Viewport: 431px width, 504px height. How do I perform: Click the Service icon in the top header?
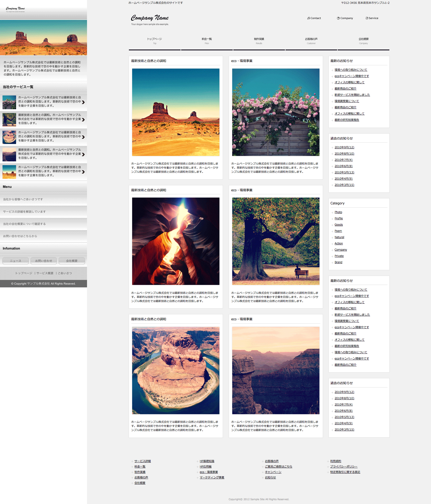[x=367, y=18]
